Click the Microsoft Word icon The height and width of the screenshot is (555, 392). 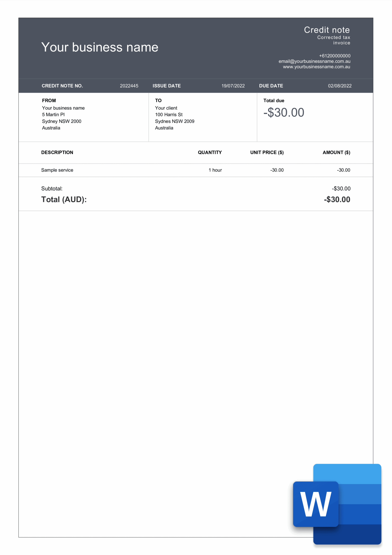(337, 504)
